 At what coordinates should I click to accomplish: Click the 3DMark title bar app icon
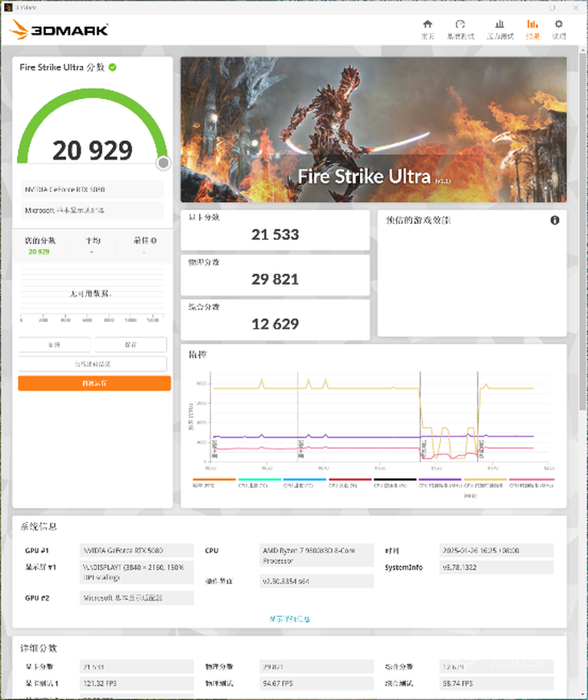7,7
